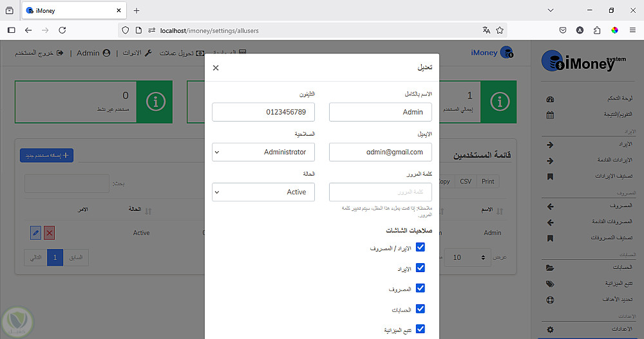Click the Admin name cell in the table

(493, 233)
